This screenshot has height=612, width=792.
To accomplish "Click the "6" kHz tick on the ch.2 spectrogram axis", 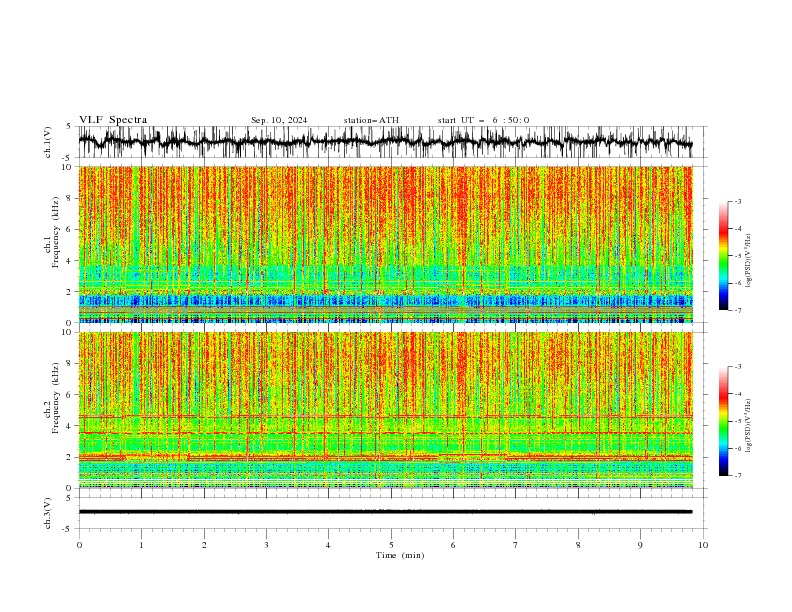I will tap(70, 394).
